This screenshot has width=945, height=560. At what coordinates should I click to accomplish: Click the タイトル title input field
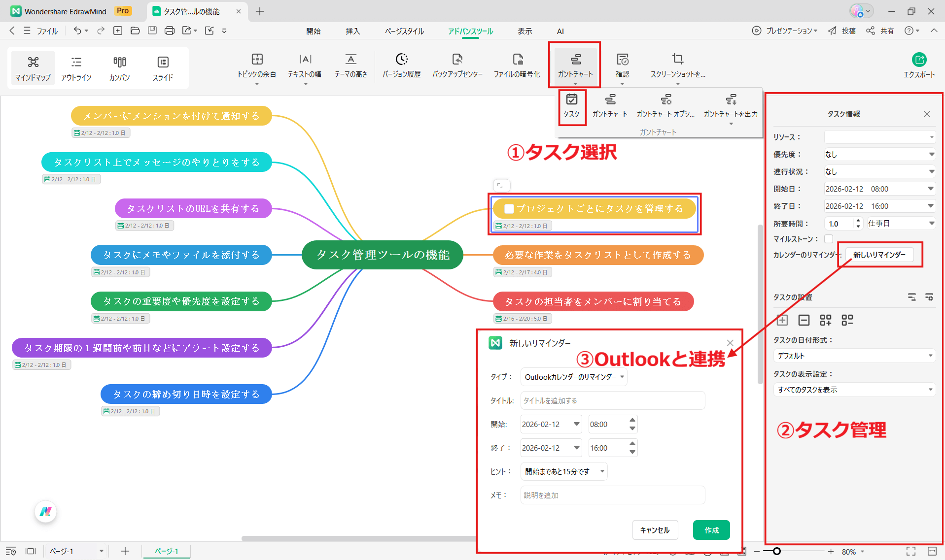[612, 401]
